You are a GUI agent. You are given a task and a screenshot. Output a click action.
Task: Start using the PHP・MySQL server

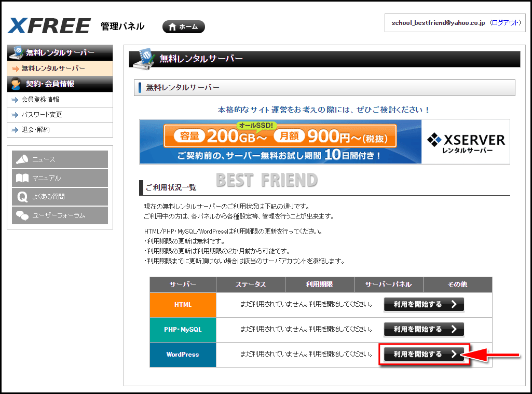coord(424,329)
